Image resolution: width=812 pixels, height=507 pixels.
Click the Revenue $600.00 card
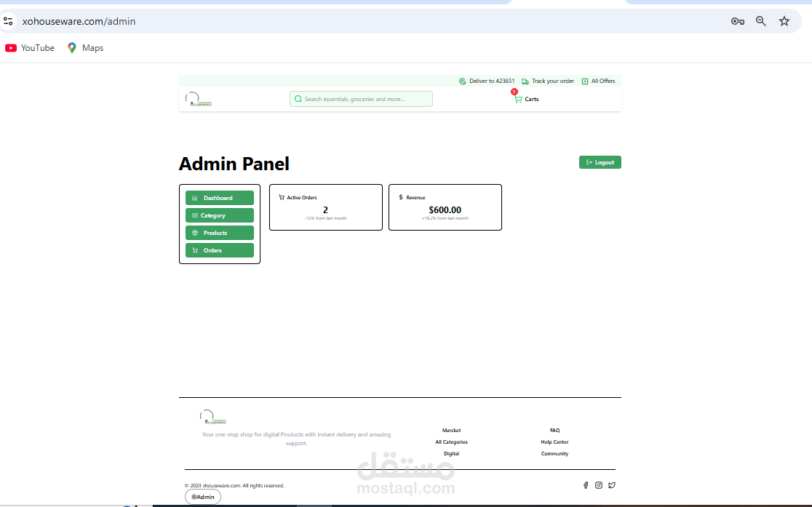click(445, 207)
